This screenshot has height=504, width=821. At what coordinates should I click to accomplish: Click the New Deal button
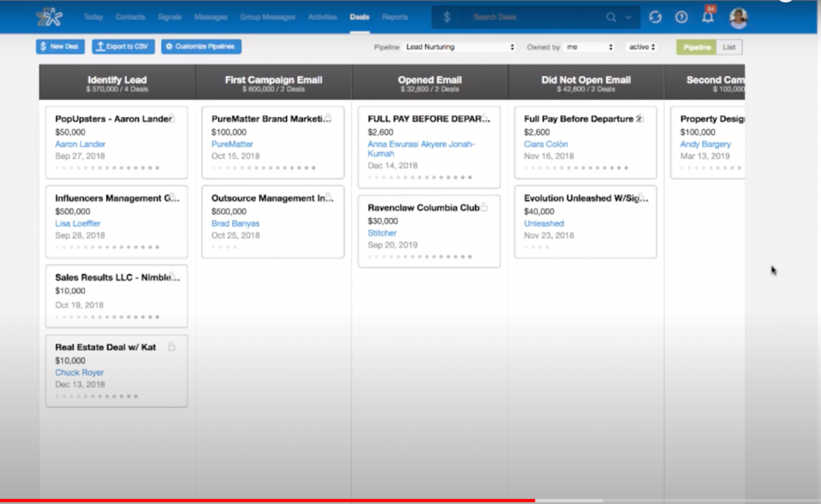click(x=60, y=46)
